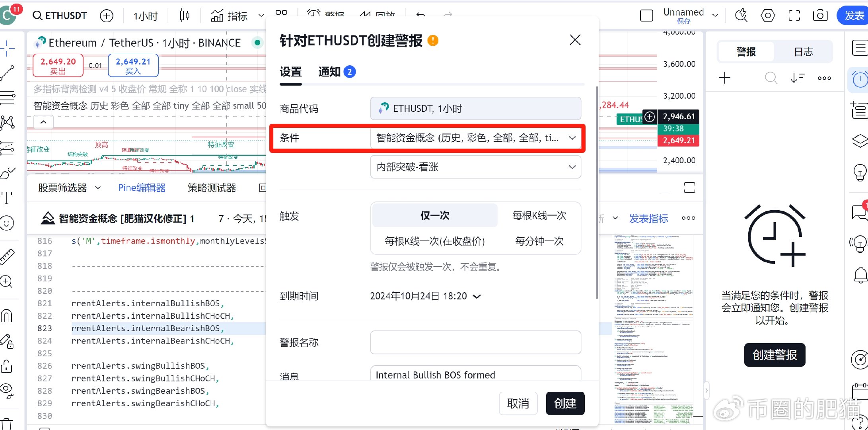Search alerts with magnifier icon
The width and height of the screenshot is (868, 430).
click(771, 78)
